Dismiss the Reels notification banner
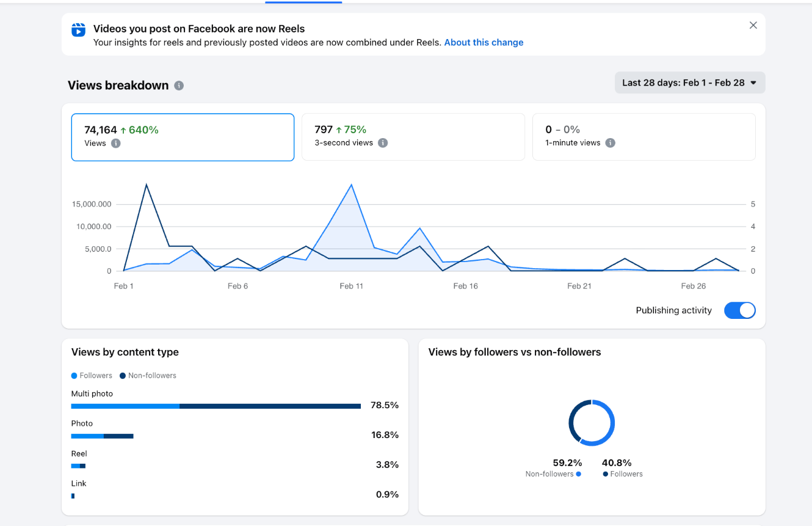 pos(753,25)
